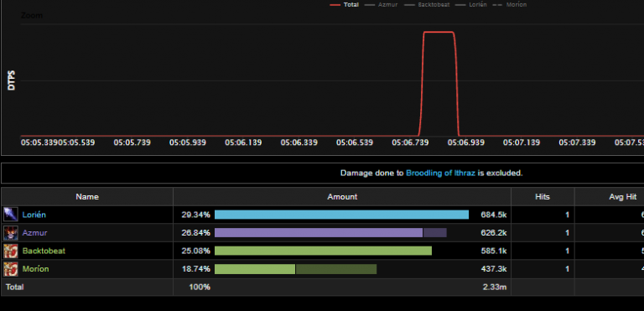Open the Moríon player link
The image size is (644, 311).
(x=35, y=269)
